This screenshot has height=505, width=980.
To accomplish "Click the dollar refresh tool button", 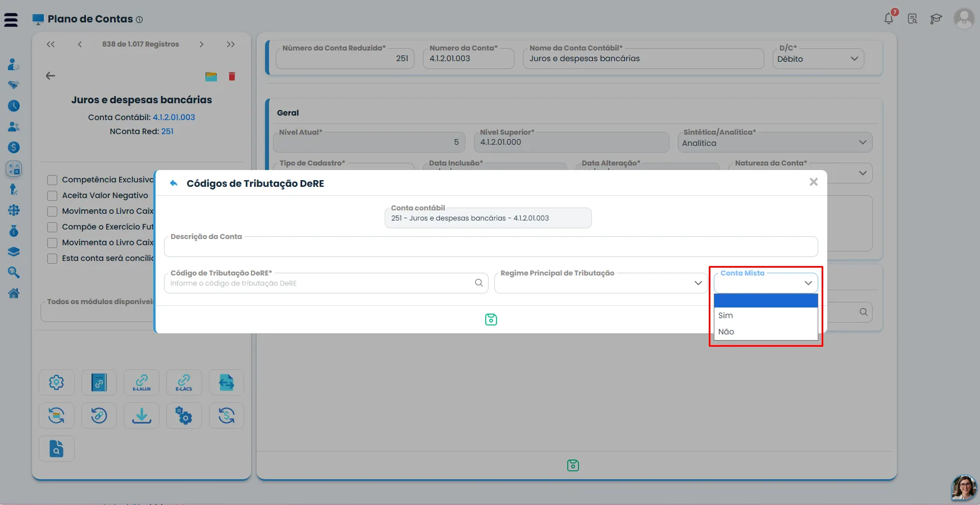I will coord(226,416).
